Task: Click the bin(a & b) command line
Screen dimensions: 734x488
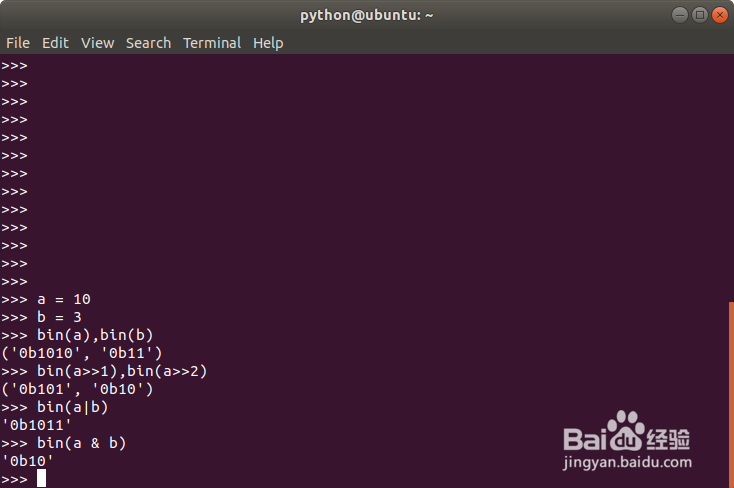Action: click(81, 443)
